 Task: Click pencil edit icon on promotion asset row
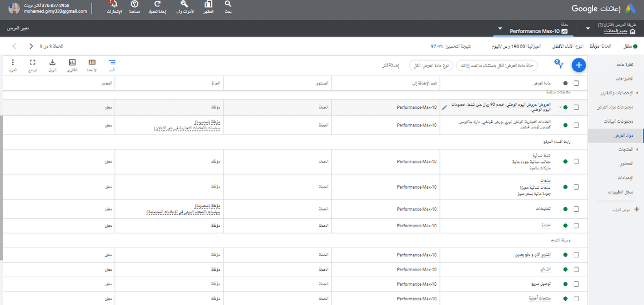(x=444, y=108)
